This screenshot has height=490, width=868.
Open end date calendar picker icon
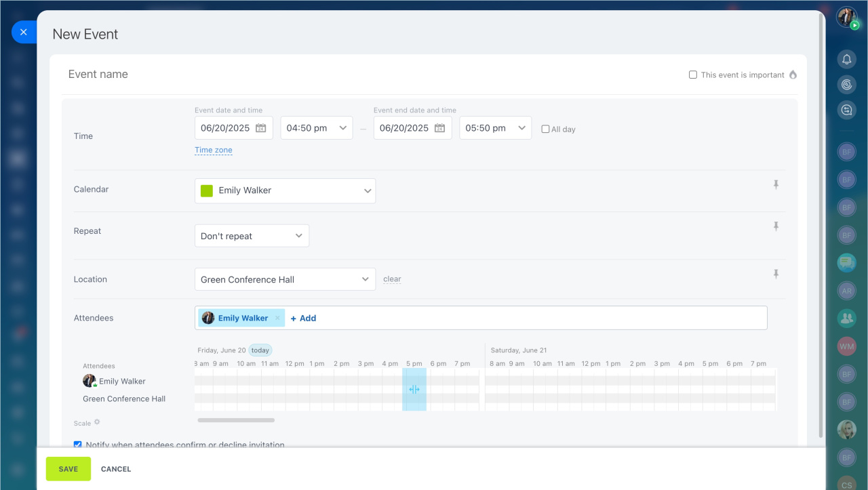pyautogui.click(x=440, y=128)
